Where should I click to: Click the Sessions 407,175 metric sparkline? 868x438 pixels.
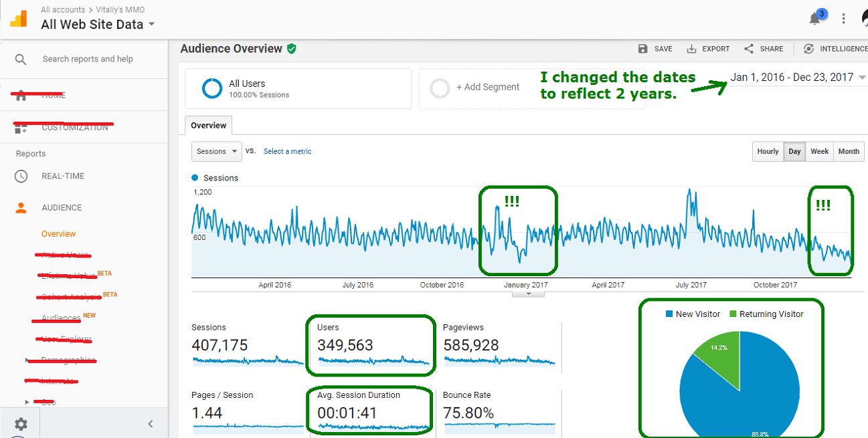pyautogui.click(x=248, y=361)
